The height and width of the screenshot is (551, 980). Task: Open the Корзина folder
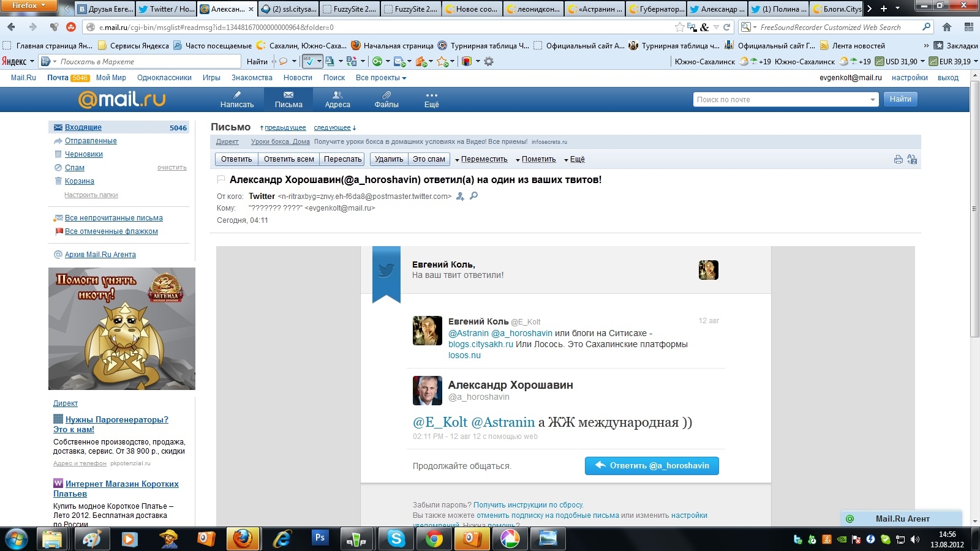(x=80, y=181)
